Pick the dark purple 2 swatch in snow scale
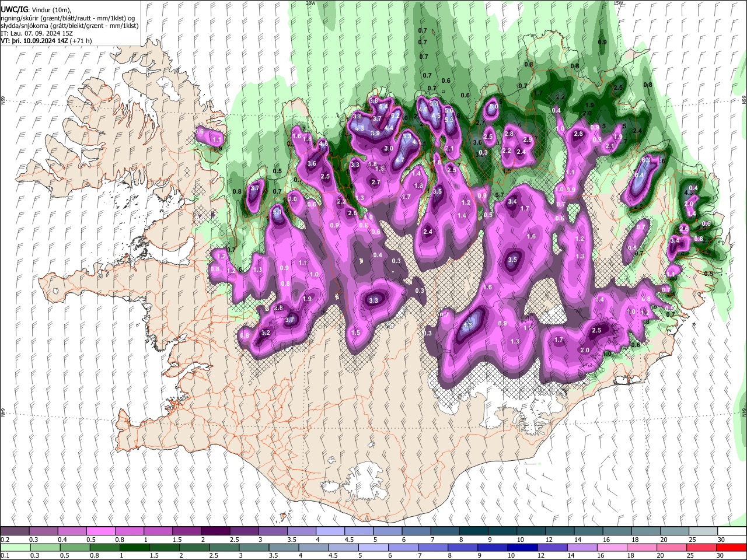The width and height of the screenshot is (747, 560). (215, 531)
